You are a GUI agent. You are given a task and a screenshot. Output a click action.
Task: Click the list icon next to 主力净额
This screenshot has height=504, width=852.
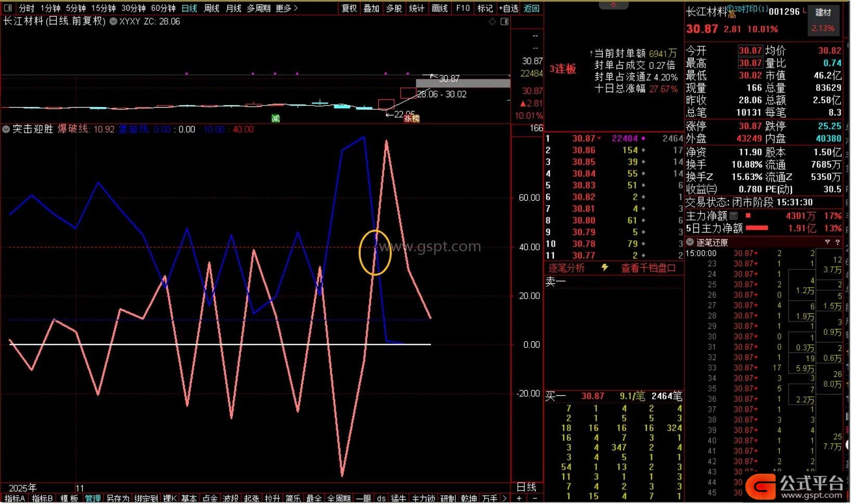(x=734, y=216)
